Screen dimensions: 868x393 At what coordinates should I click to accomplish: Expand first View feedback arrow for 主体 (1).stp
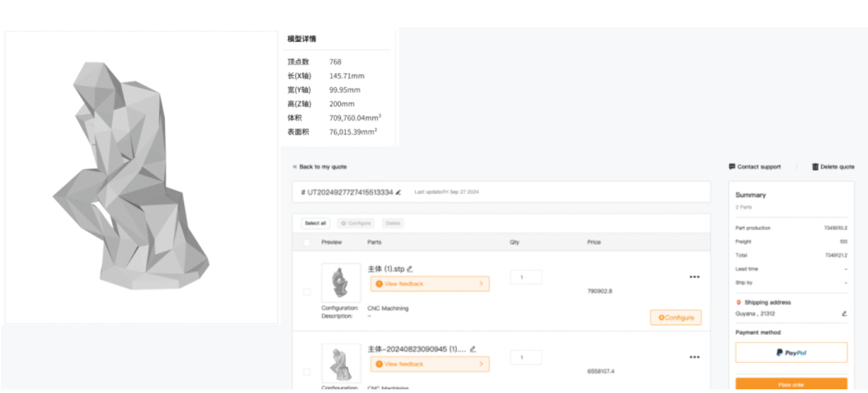481,284
